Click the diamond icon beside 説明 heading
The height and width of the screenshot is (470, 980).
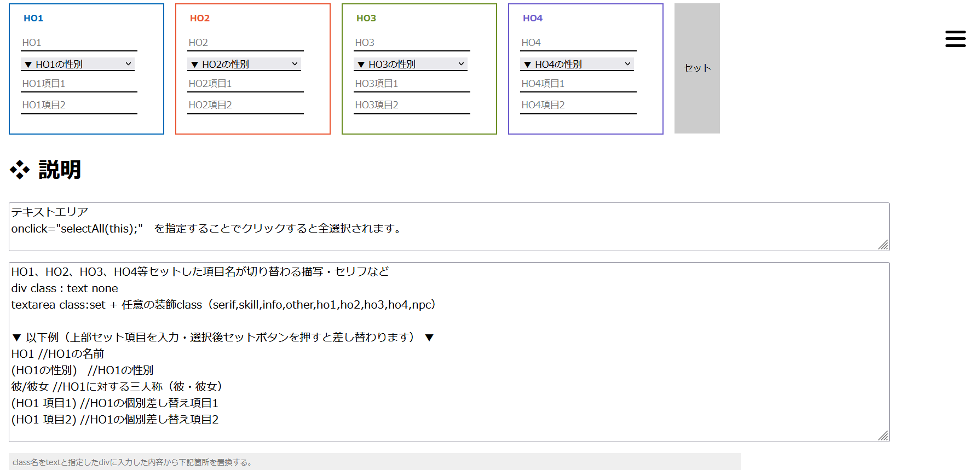(20, 170)
